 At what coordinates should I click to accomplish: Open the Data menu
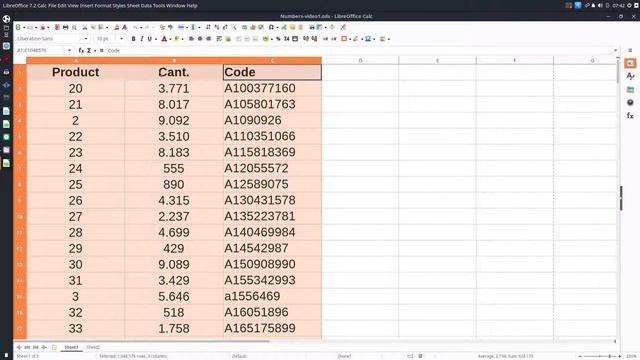point(146,6)
